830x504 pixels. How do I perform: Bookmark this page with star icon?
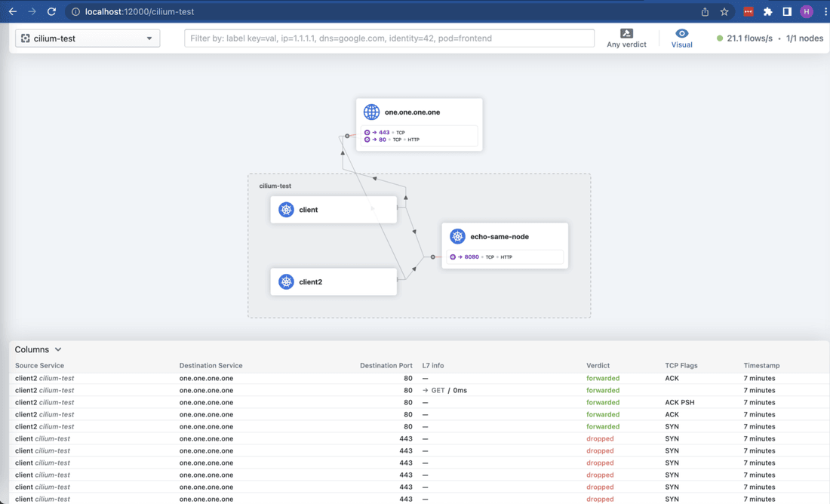pyautogui.click(x=724, y=11)
